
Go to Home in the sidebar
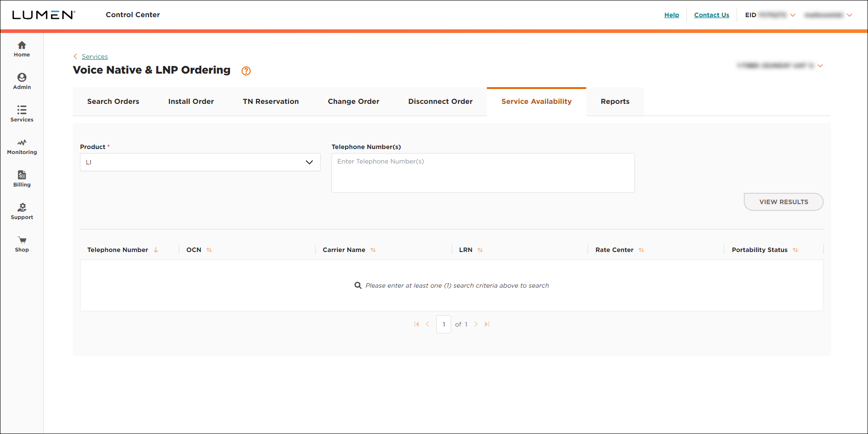pos(22,49)
